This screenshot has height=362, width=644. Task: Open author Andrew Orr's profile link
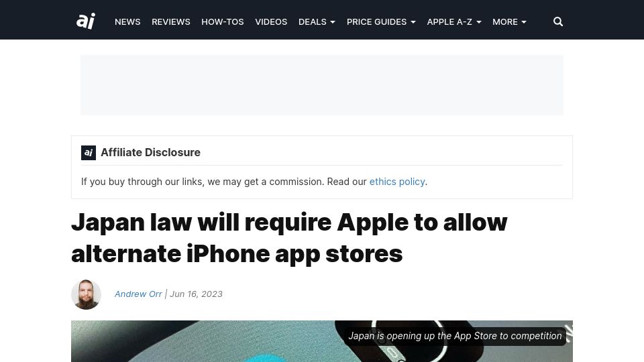pyautogui.click(x=138, y=294)
